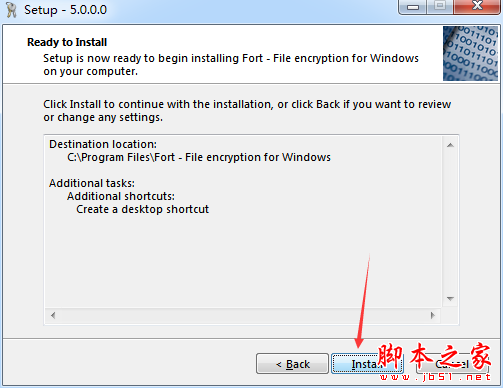Click the www.jb51.net watermark text
The width and height of the screenshot is (503, 388).
click(435, 377)
